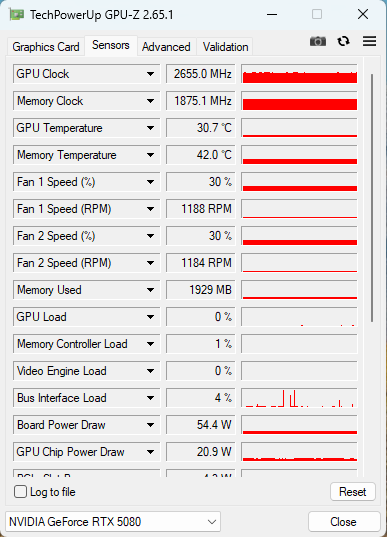Open the Advanced tab
Viewport: 387px width, 537px height.
click(166, 47)
